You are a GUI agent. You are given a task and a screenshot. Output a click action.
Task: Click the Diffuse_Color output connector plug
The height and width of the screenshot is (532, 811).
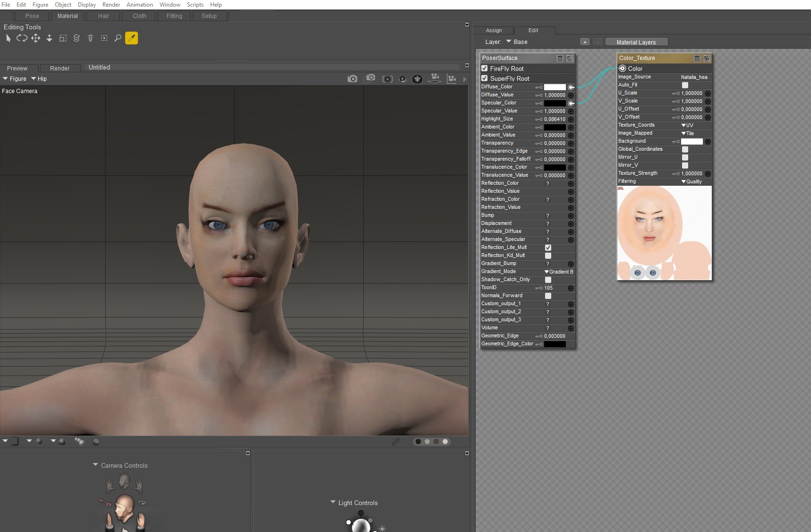click(571, 87)
